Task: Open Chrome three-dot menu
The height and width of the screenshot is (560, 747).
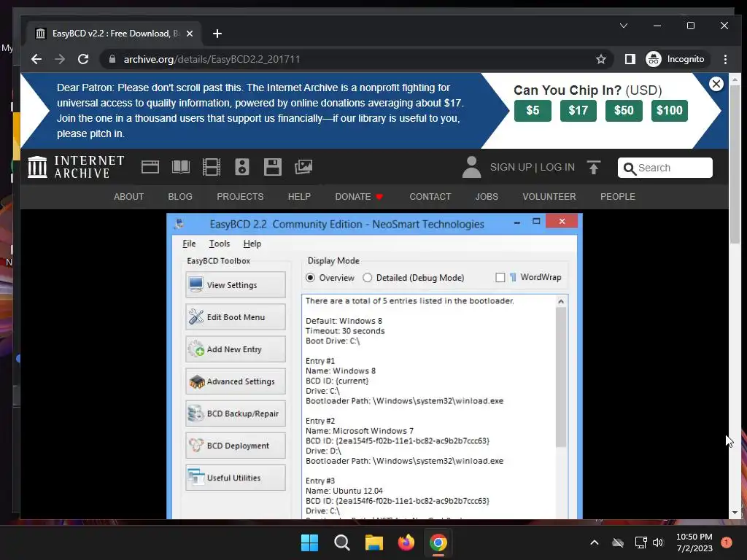Action: pyautogui.click(x=725, y=59)
